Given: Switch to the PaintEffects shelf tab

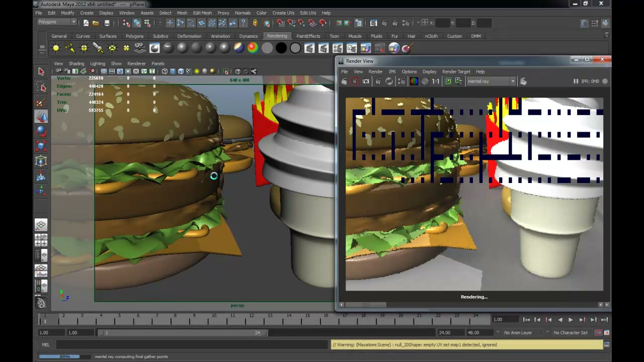Looking at the screenshot, I should (308, 36).
